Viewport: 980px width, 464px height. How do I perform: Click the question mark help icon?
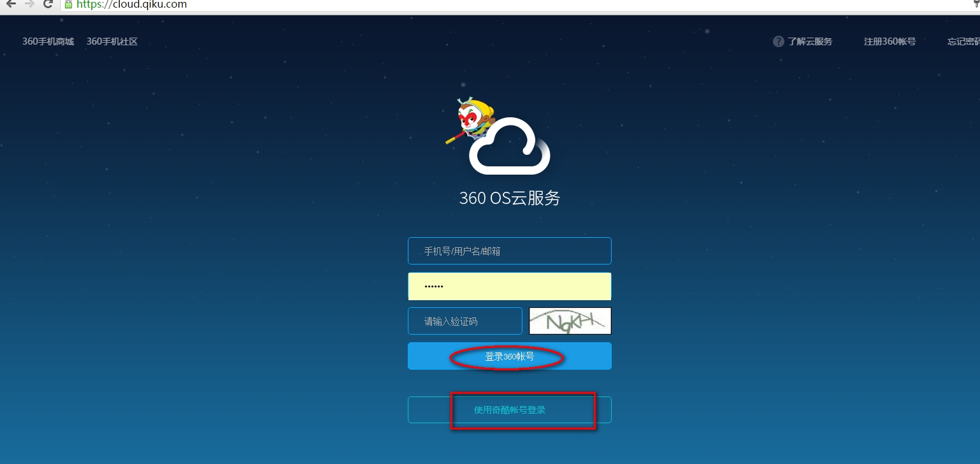778,41
